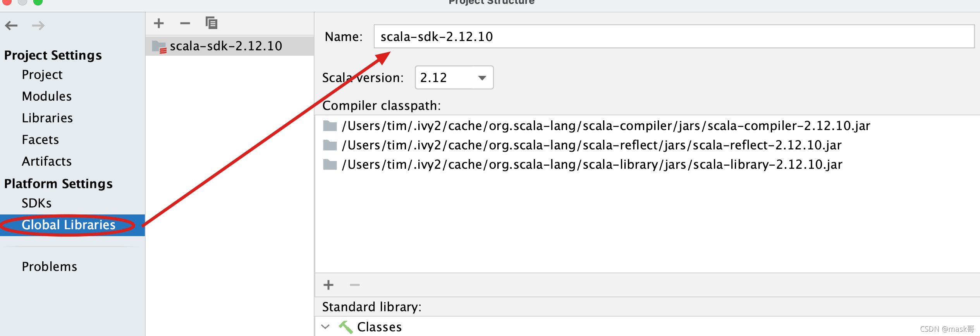The width and height of the screenshot is (980, 336).
Task: Click the green hammer icon next to Classes
Action: pyautogui.click(x=347, y=326)
